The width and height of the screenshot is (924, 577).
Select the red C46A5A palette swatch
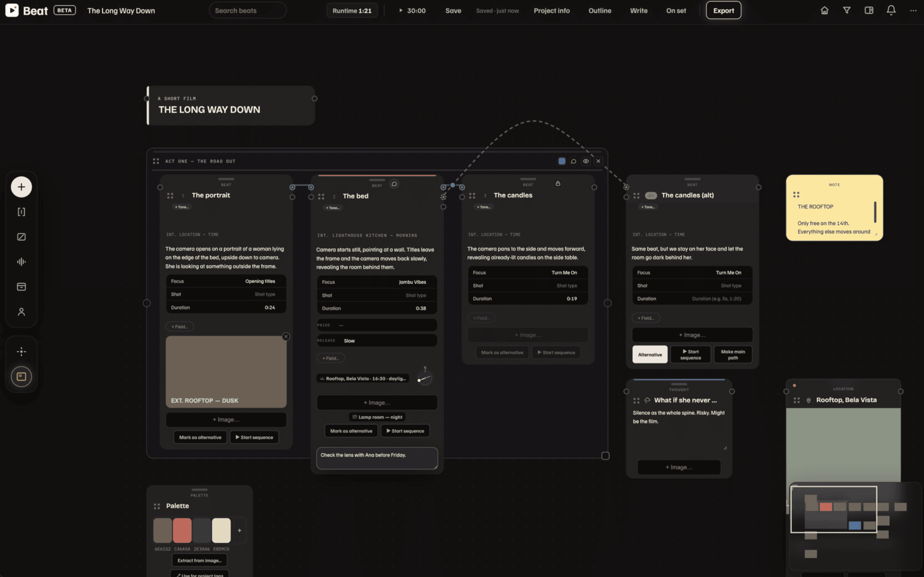[182, 530]
